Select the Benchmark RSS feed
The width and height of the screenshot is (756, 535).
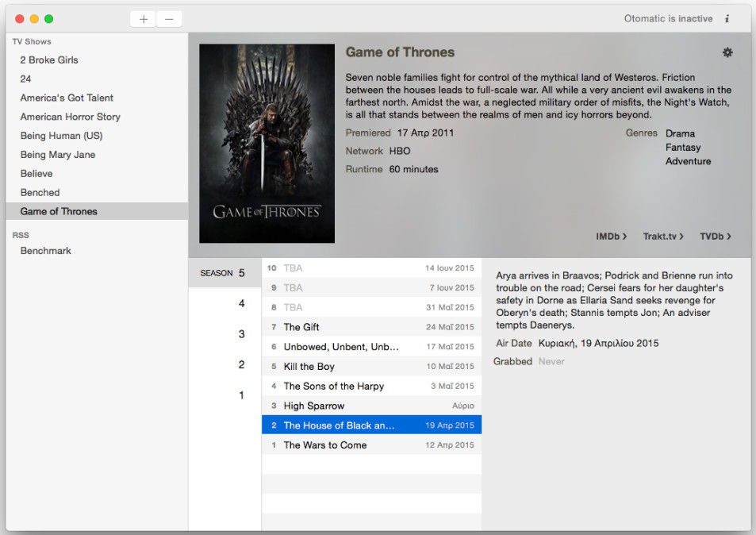coord(97,250)
